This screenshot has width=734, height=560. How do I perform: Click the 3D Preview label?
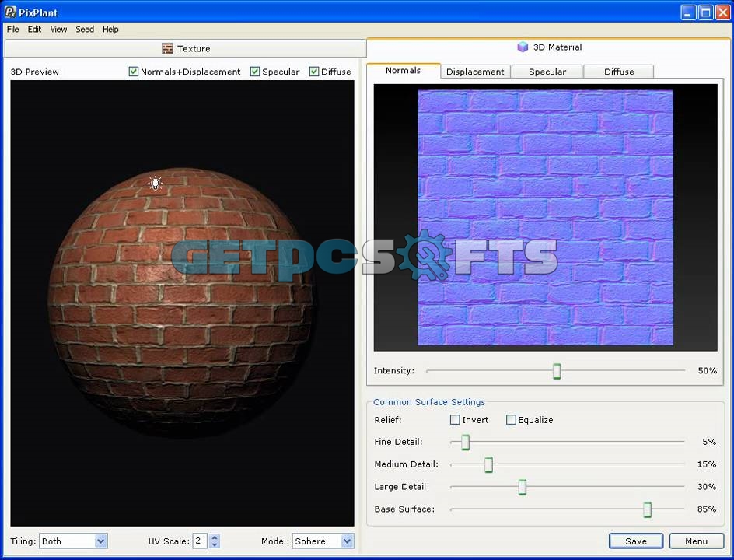(36, 72)
